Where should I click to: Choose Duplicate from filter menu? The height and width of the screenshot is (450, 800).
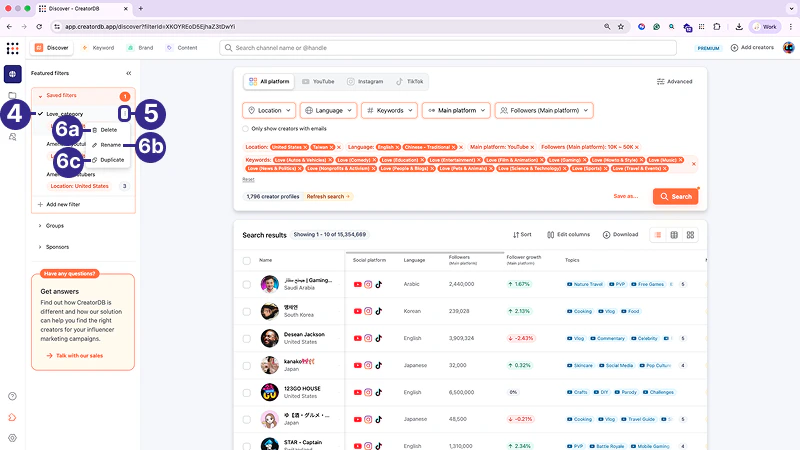[x=108, y=160]
